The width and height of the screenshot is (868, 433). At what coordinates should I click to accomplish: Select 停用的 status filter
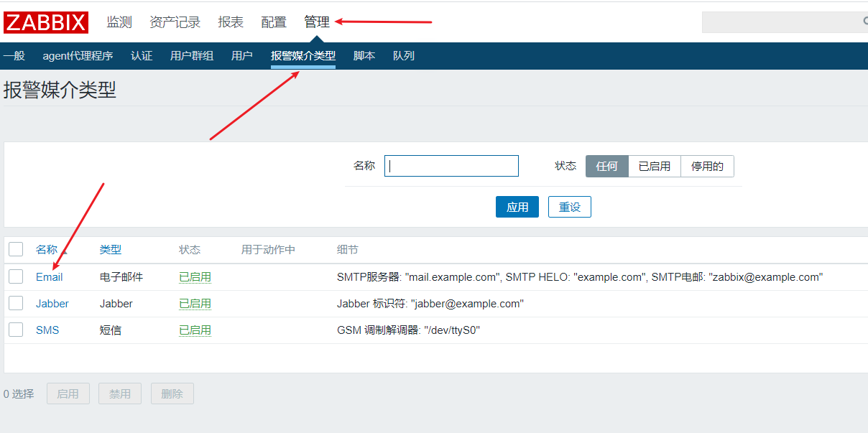(708, 166)
